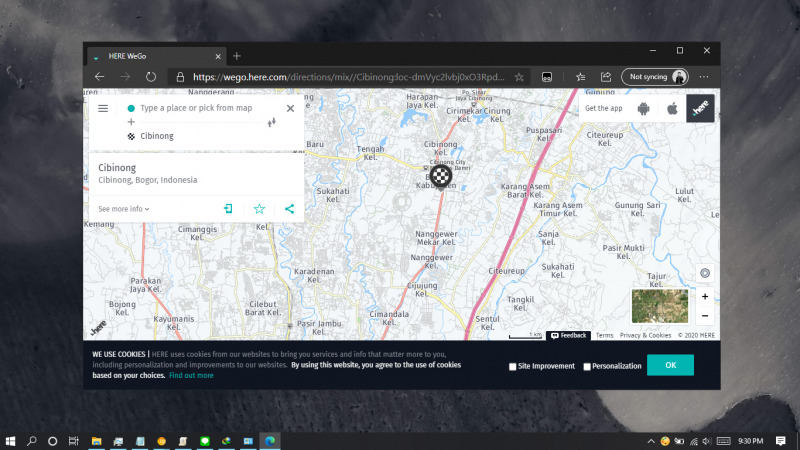Expand See more info

coord(123,209)
